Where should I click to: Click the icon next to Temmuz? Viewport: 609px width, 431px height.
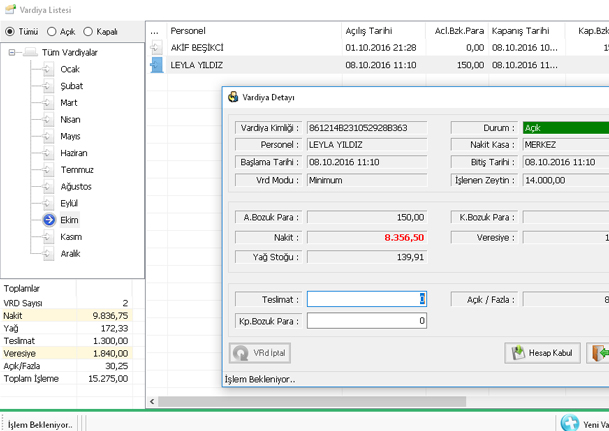47,170
